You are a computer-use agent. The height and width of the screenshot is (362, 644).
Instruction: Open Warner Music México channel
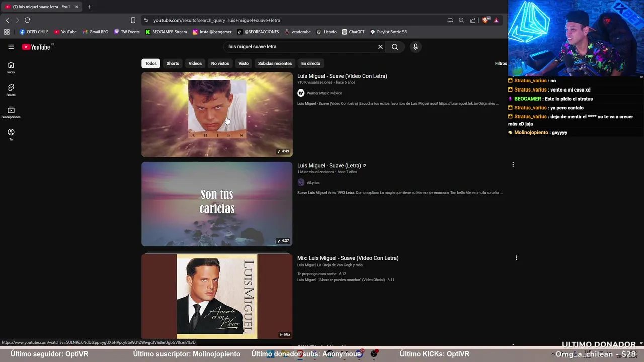pyautogui.click(x=324, y=93)
